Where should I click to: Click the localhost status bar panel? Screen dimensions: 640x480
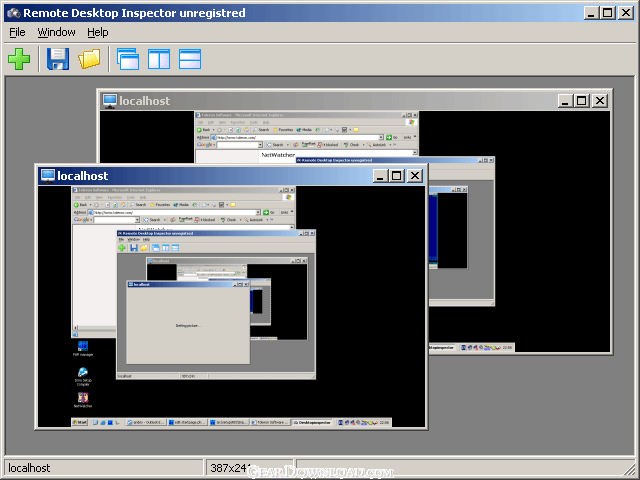pos(102,467)
